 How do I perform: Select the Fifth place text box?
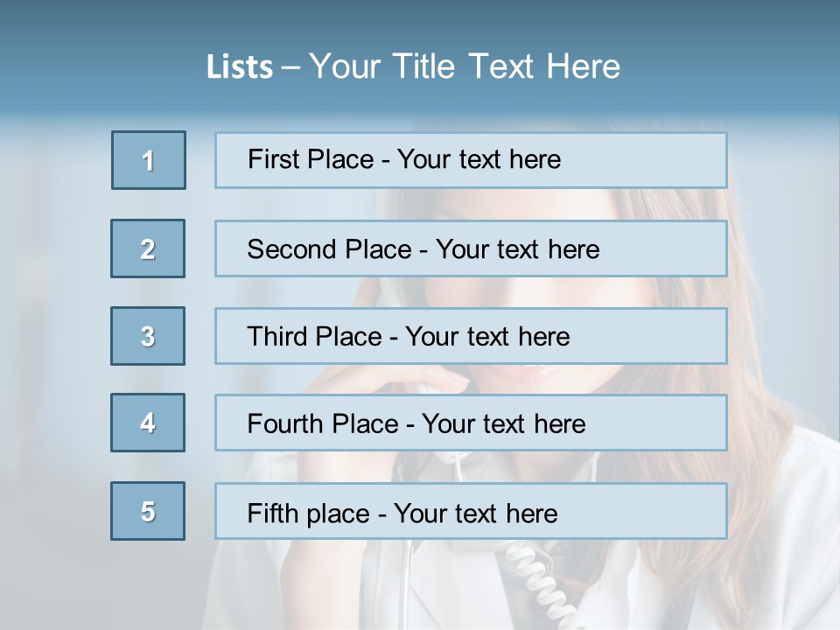[471, 511]
